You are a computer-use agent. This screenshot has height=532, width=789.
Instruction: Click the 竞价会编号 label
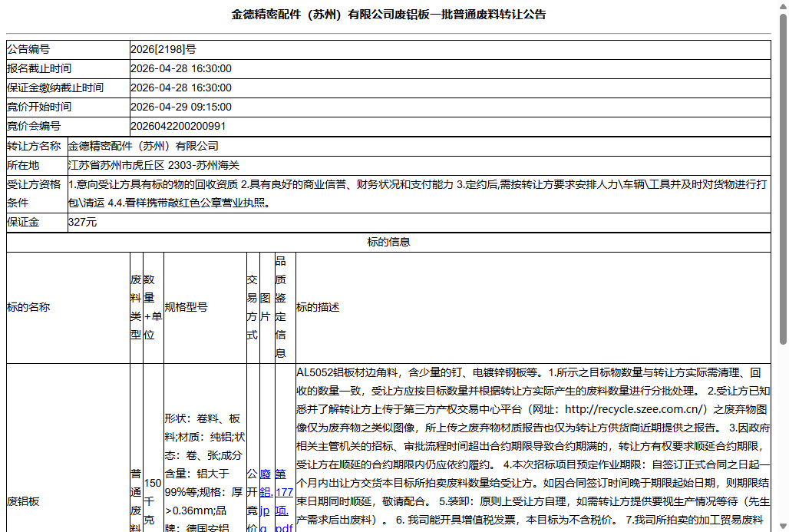(x=34, y=127)
